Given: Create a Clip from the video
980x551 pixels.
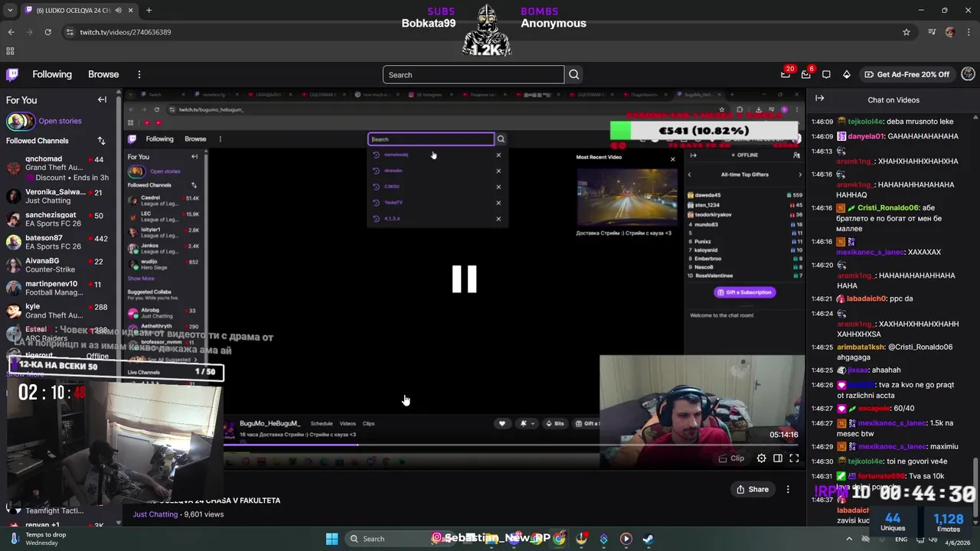Looking at the screenshot, I should [x=731, y=458].
